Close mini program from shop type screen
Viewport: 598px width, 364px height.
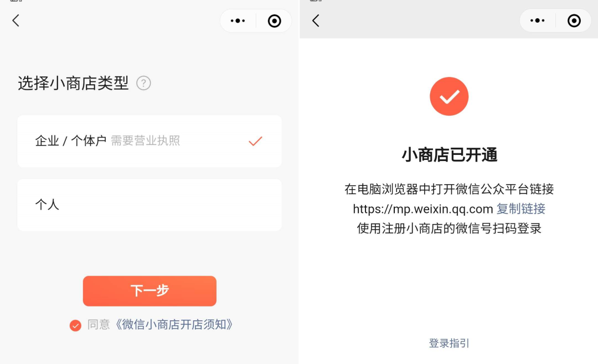tap(274, 20)
